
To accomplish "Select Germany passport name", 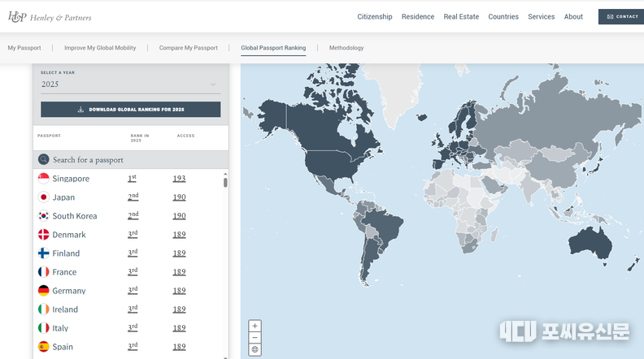I will 69,291.
